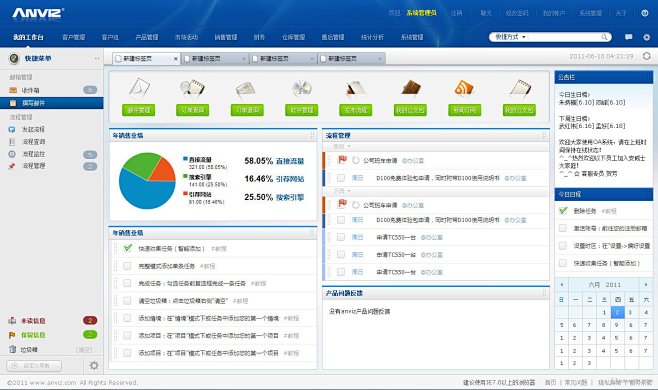This screenshot has height=390, width=658.
Task: Check the 清空垃圾箱 task checkbox
Action: (x=127, y=301)
